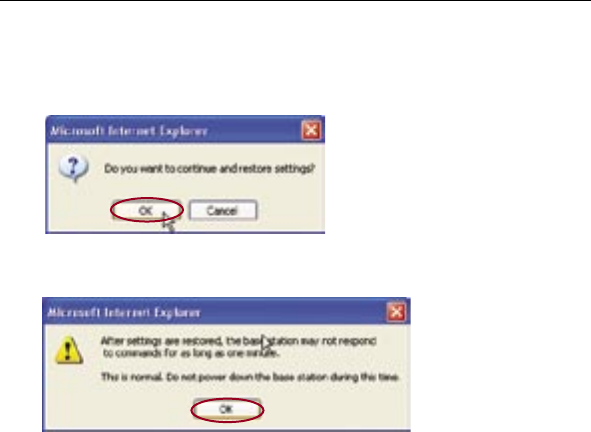Confirm restore settings with OK

pyautogui.click(x=147, y=210)
